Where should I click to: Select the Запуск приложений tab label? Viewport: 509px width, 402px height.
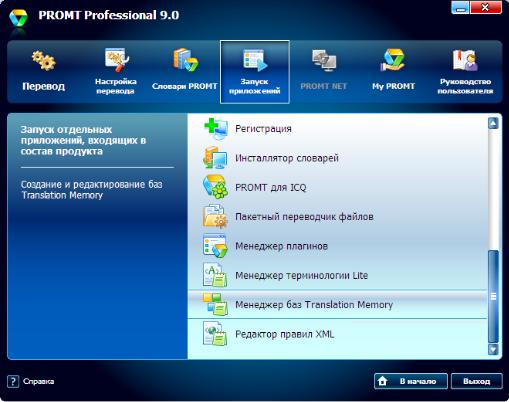(x=255, y=86)
